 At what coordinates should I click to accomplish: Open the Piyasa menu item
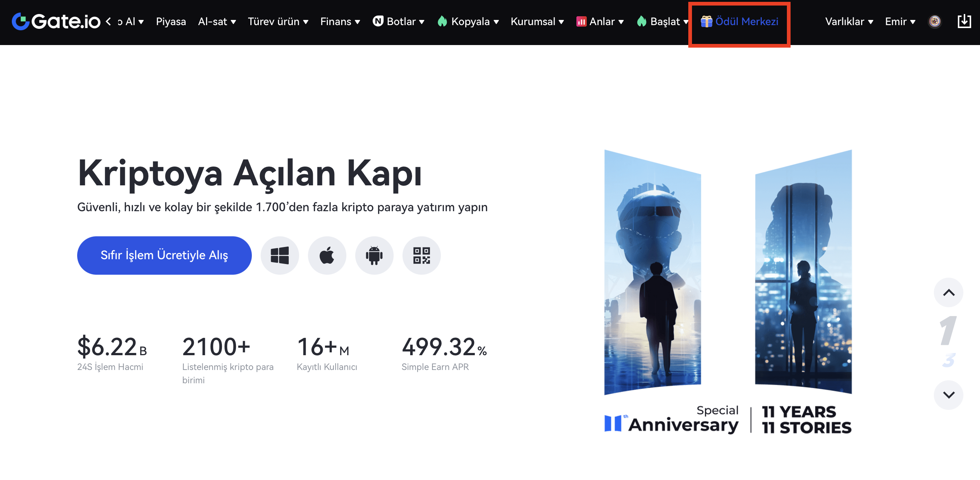pyautogui.click(x=171, y=21)
